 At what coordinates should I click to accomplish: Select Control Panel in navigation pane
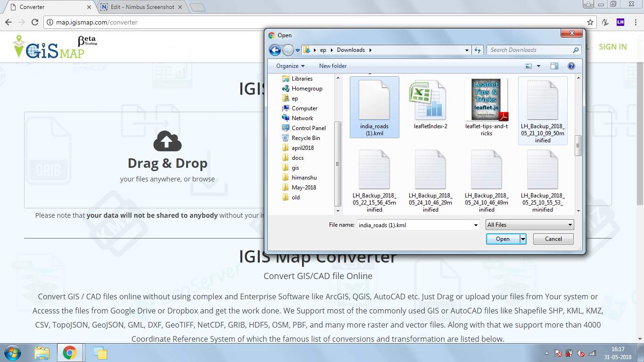click(x=308, y=128)
